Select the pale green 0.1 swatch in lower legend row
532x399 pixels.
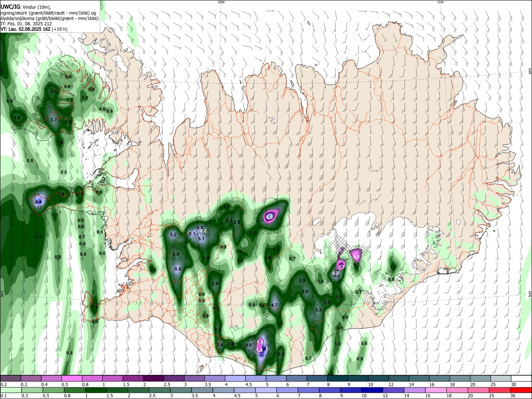pos(10,390)
